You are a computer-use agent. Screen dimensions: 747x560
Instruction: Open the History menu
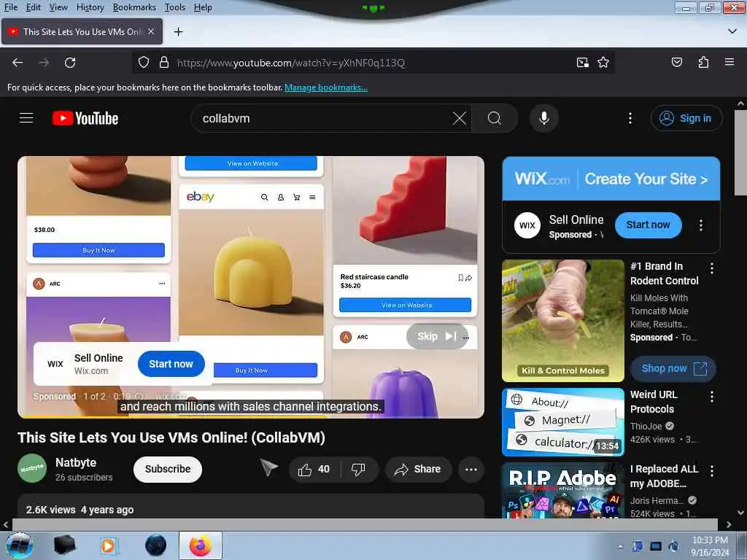coord(90,7)
